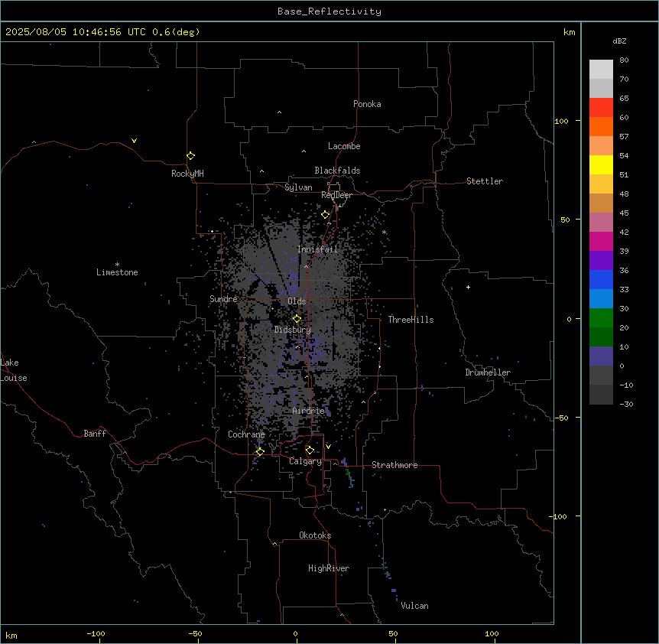659x644 pixels.
Task: Click the 0.6(deg) elevation angle text
Action: pyautogui.click(x=176, y=32)
